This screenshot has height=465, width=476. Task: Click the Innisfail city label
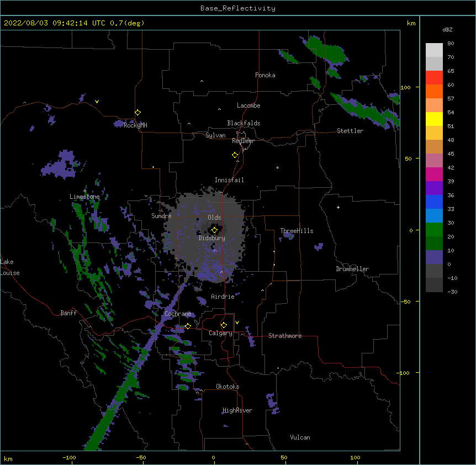229,180
